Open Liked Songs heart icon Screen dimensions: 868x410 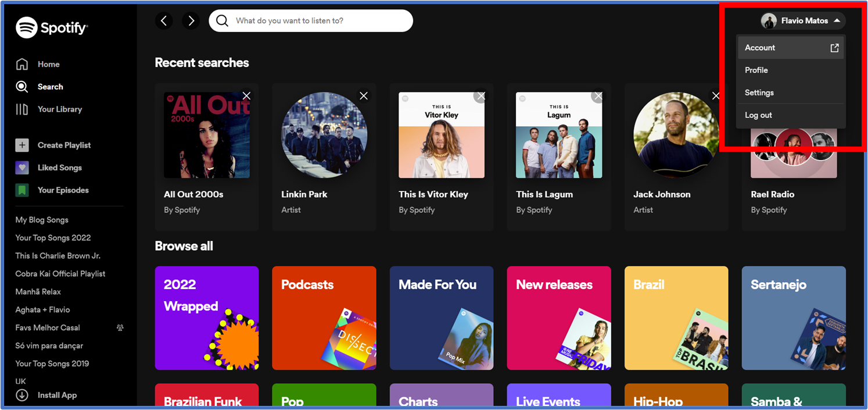(x=22, y=167)
